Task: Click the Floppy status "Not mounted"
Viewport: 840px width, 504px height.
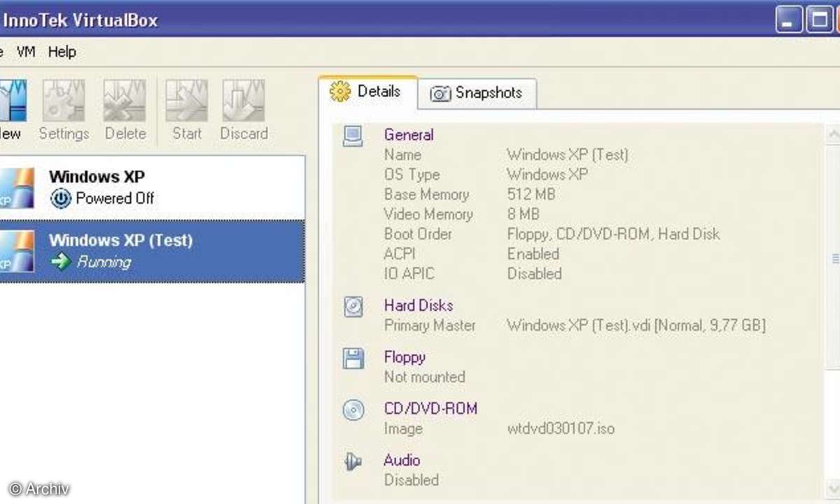Action: (x=425, y=377)
